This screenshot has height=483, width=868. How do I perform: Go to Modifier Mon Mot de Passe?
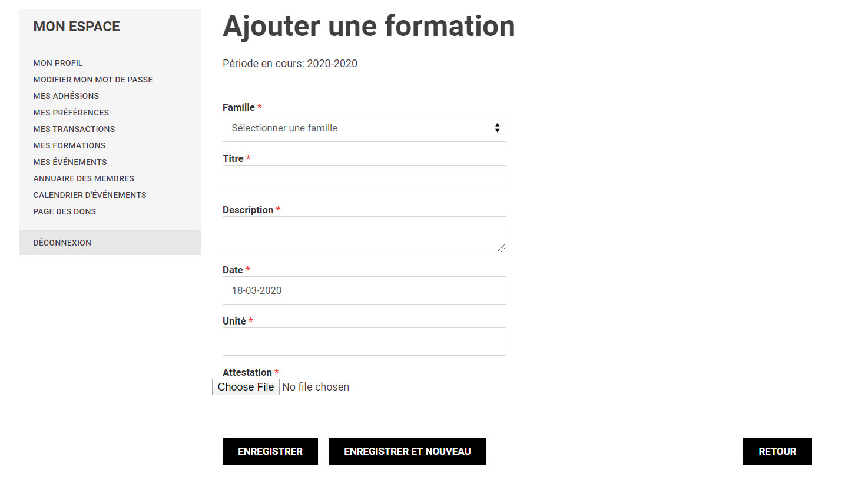(93, 80)
